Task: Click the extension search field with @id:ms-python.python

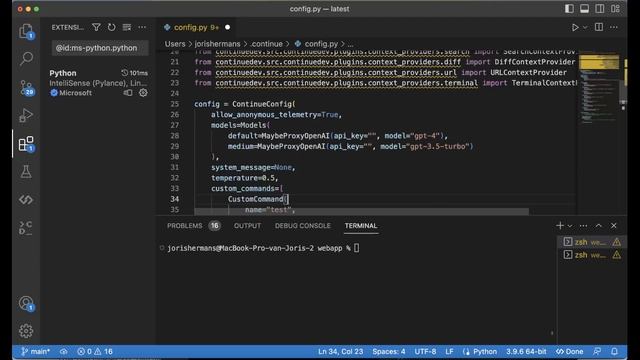Action: 99,48
